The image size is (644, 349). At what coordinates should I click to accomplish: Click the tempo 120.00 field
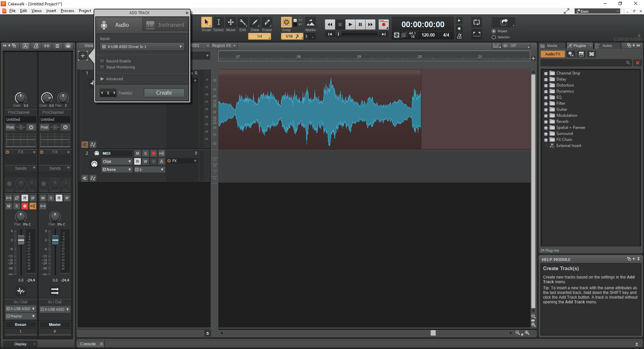(428, 35)
